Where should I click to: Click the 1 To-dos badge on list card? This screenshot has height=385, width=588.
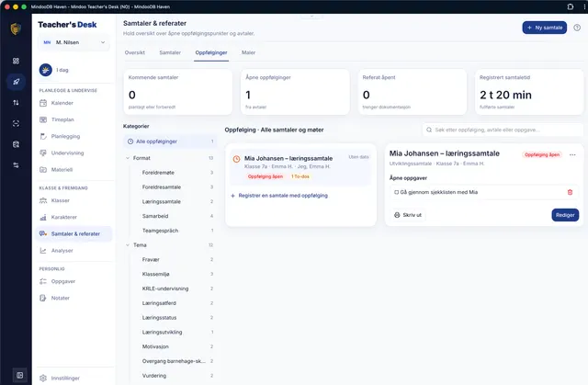click(300, 176)
